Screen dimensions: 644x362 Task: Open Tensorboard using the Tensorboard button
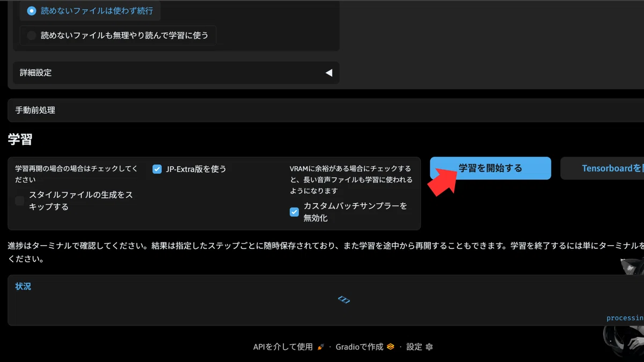(602, 168)
